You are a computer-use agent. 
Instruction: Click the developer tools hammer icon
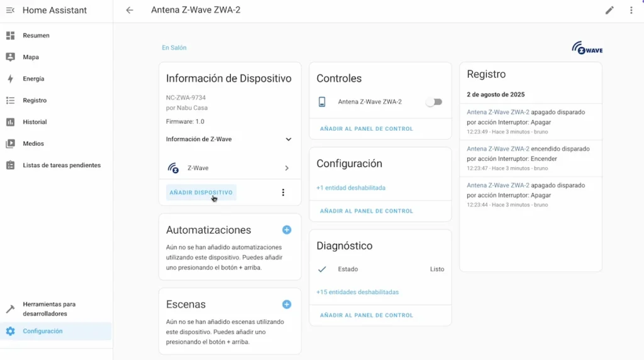[x=10, y=308]
